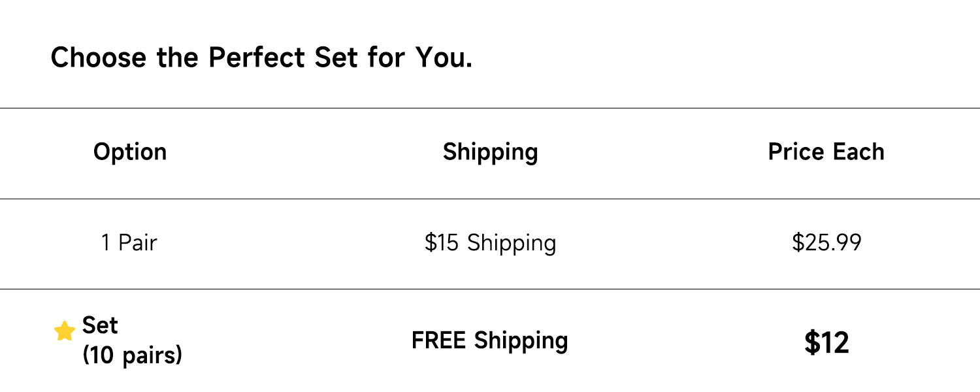Click the "(10 pairs)" text
This screenshot has height=392, width=980.
pos(132,356)
